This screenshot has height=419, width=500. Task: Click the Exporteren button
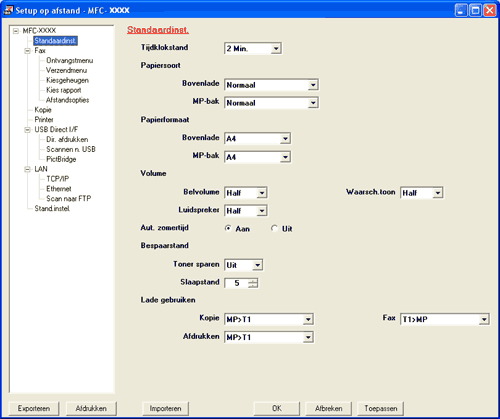coord(34,408)
